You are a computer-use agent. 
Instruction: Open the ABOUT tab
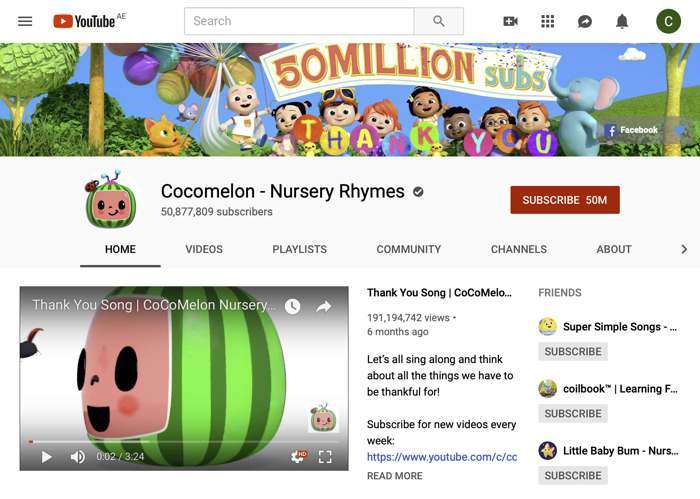pos(614,250)
